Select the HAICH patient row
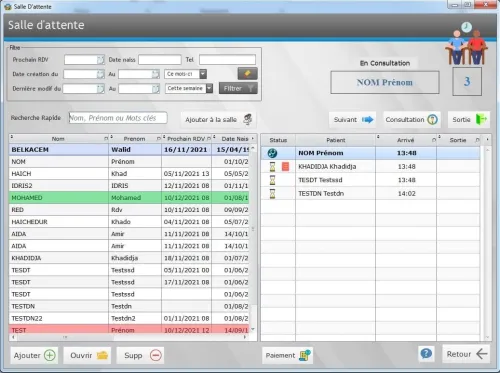The width and height of the screenshot is (500, 373). pos(129,174)
